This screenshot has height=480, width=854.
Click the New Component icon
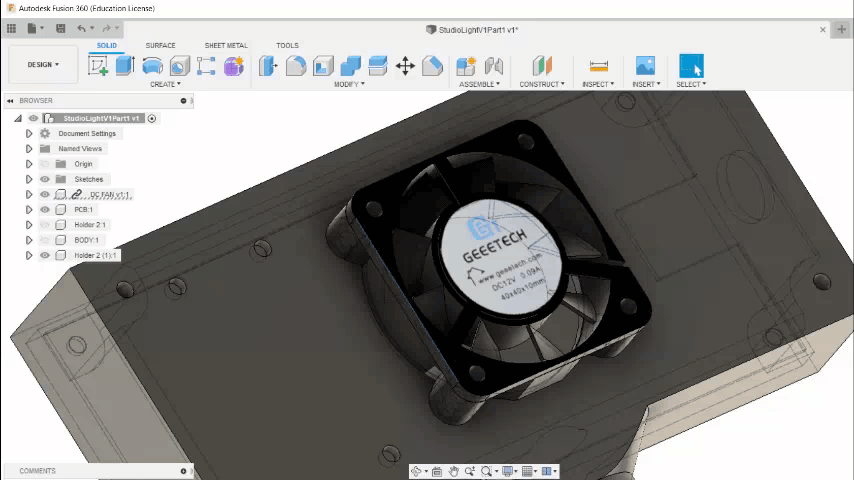466,66
